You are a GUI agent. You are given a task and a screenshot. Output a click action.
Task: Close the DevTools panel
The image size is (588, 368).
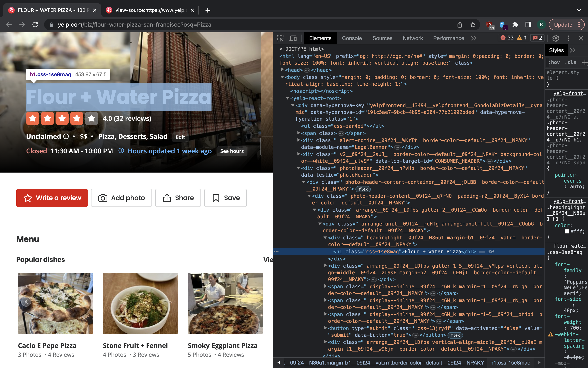click(x=581, y=38)
